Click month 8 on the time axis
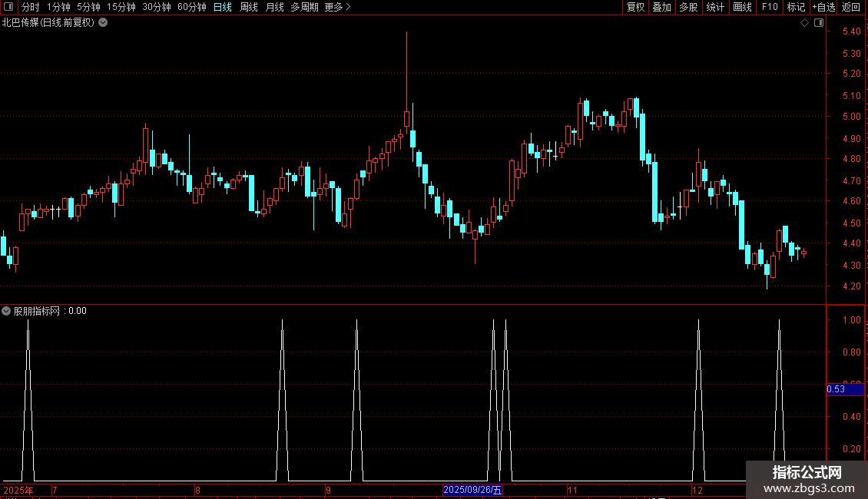Viewport: 868px width, 499px height. coord(197,490)
